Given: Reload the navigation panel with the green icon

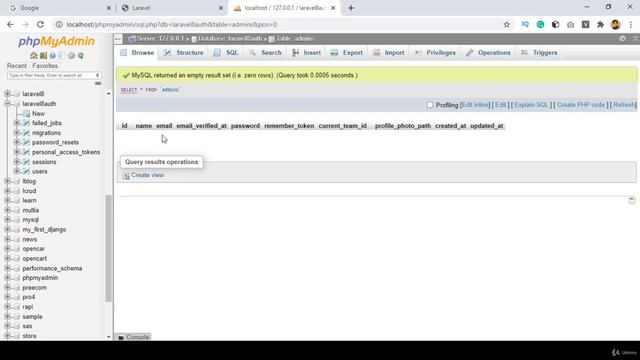Looking at the screenshot, I should (x=81, y=56).
